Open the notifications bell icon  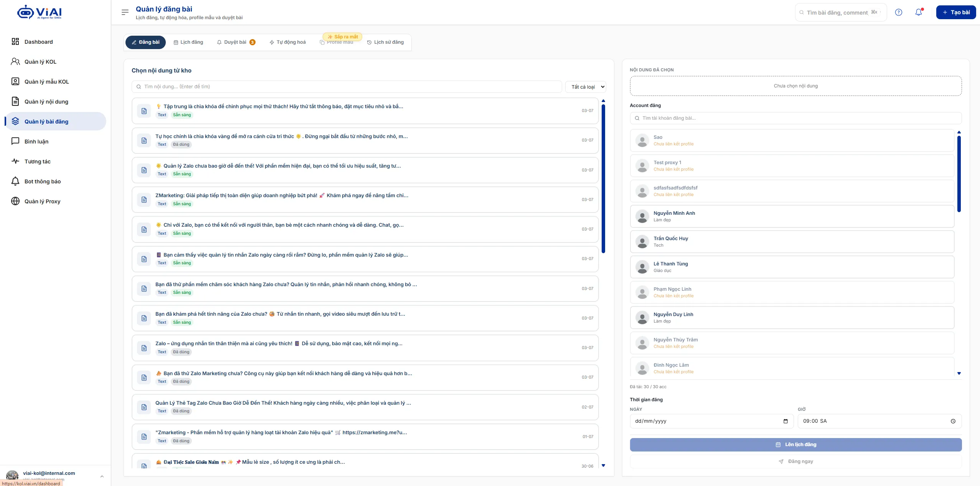pos(919,12)
